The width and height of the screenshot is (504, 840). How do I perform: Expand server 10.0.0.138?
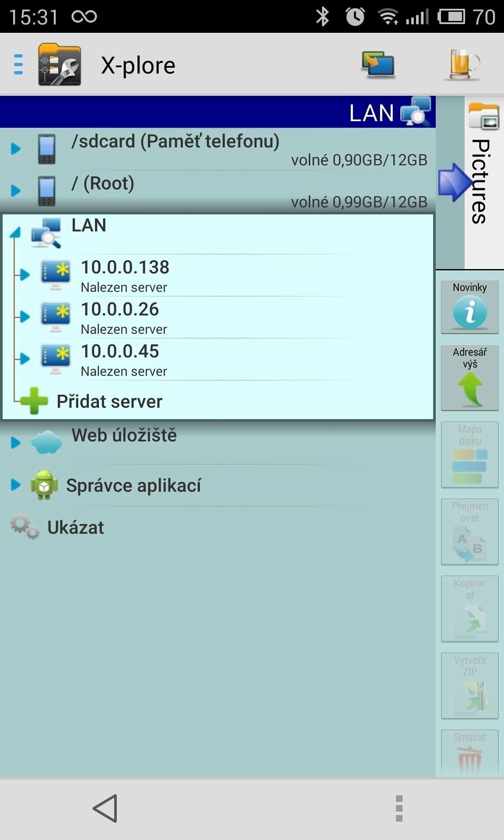(24, 275)
